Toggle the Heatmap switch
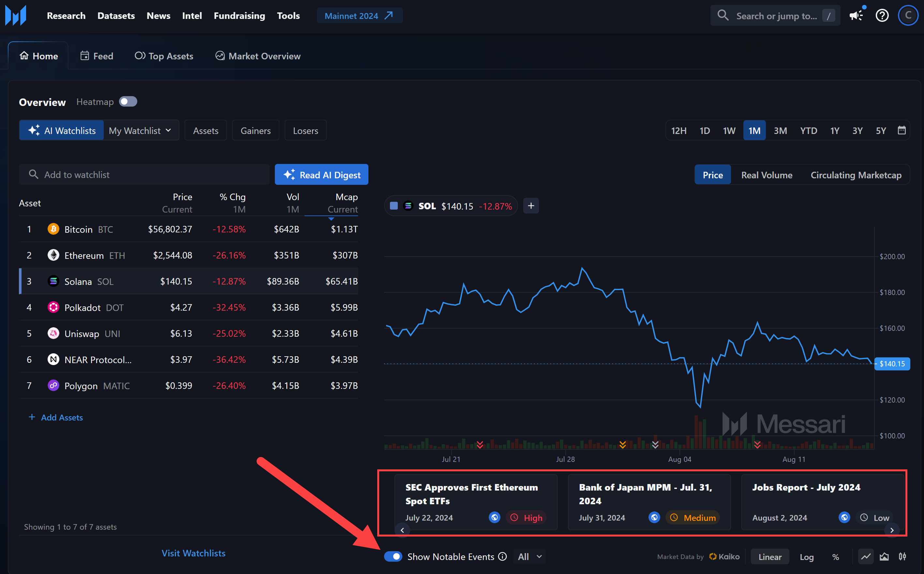The image size is (924, 574). [128, 102]
